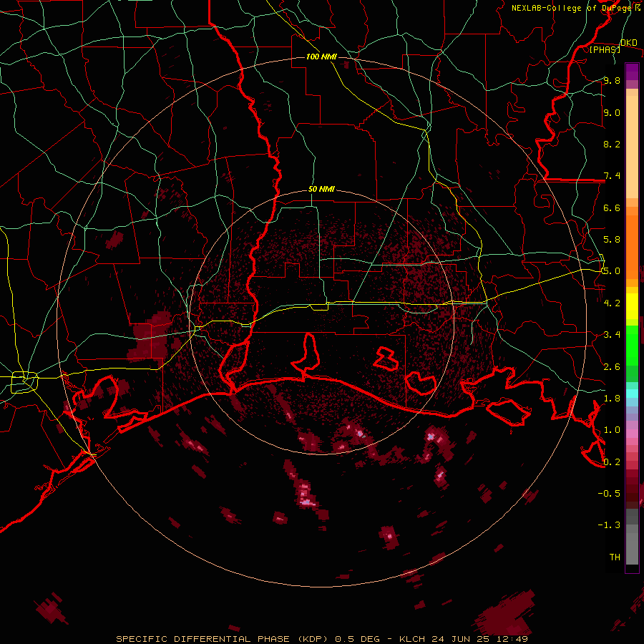Click the 0.2 color scale value
644x644 pixels.
click(612, 462)
